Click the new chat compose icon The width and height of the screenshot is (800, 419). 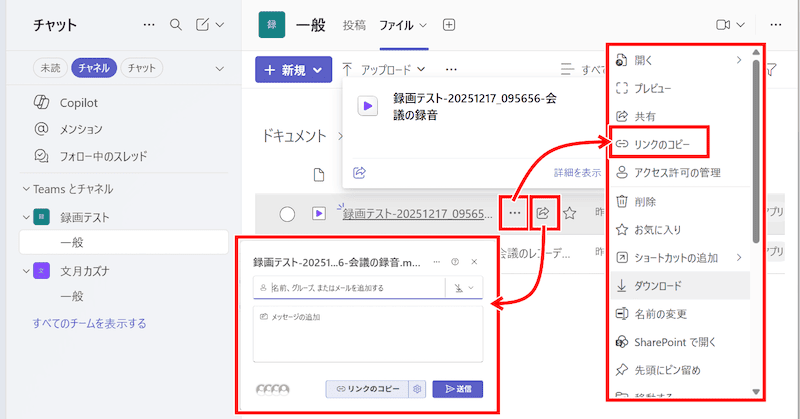point(203,24)
